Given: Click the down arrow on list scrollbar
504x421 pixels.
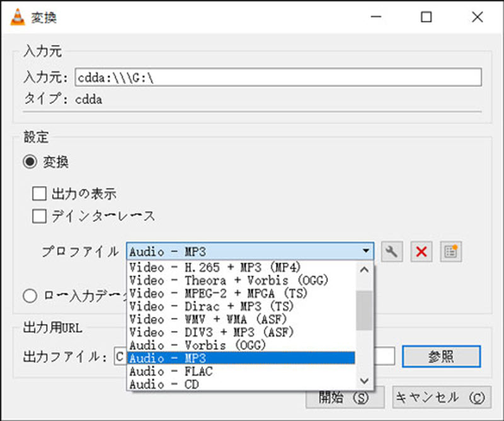Looking at the screenshot, I should pos(365,381).
